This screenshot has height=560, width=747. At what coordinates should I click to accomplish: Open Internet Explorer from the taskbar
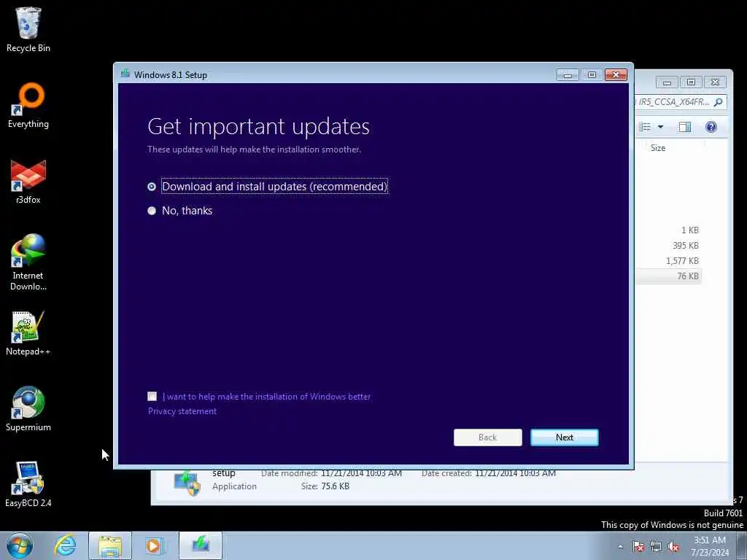[x=65, y=545]
